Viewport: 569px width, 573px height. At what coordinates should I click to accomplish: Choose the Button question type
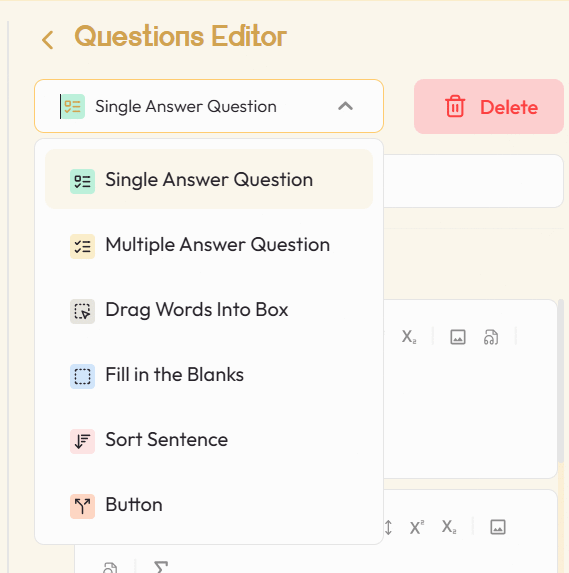tap(209, 505)
